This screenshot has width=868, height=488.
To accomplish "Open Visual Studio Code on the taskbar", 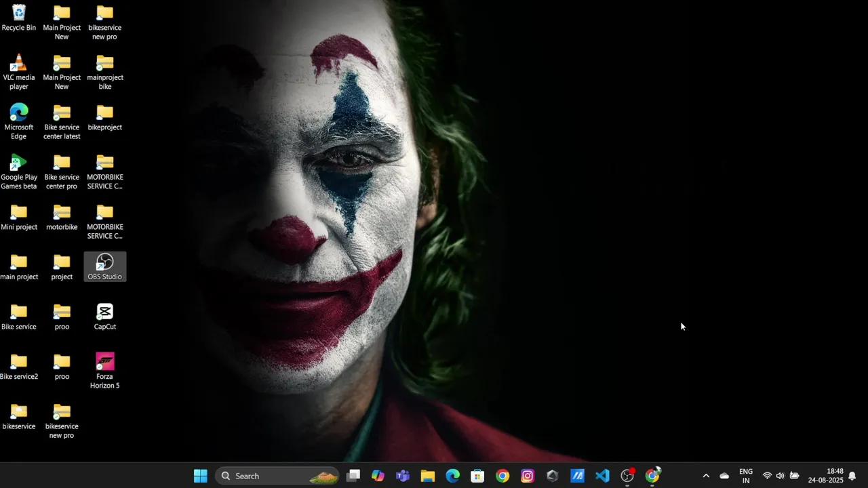I will (602, 476).
